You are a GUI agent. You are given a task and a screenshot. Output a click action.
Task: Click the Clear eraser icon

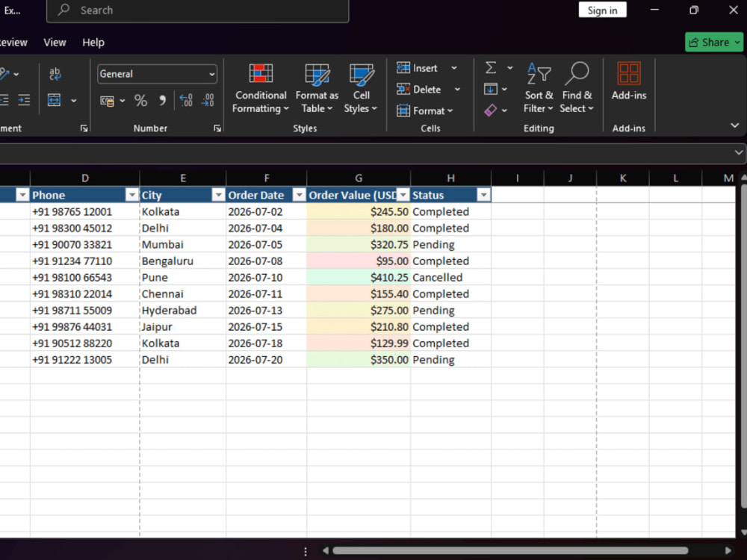click(490, 111)
